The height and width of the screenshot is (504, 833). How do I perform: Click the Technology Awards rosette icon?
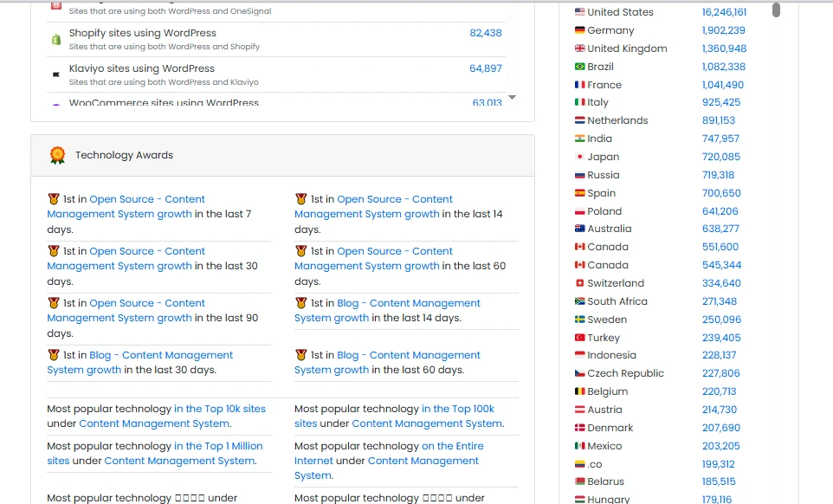[57, 155]
